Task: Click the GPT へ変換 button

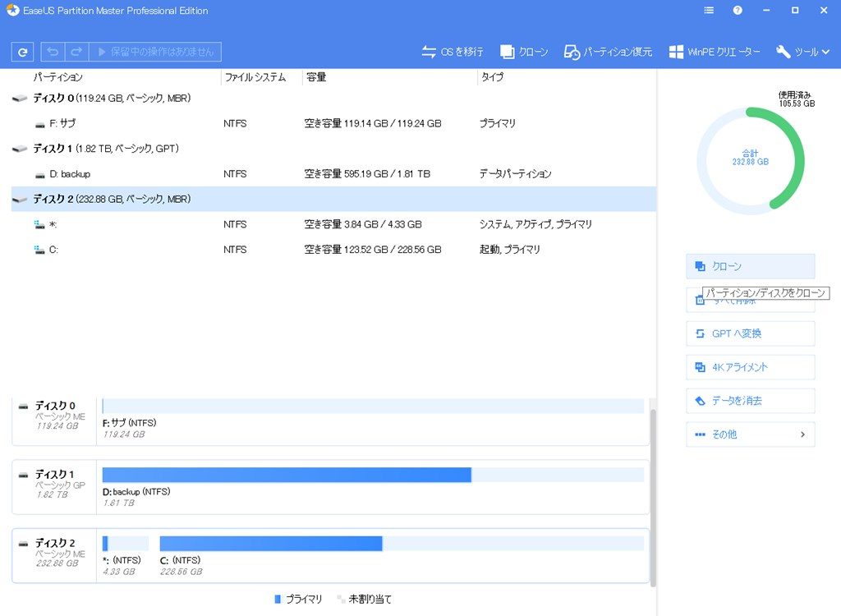Action: [751, 333]
